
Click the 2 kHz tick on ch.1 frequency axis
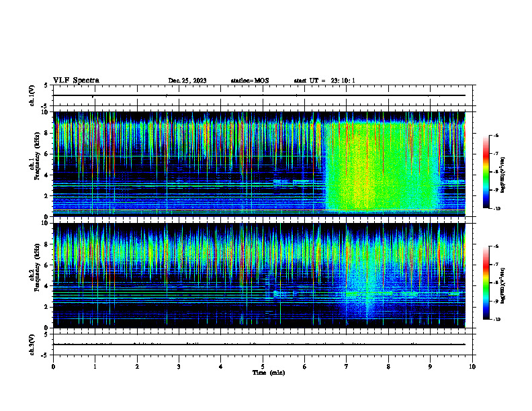(47, 196)
